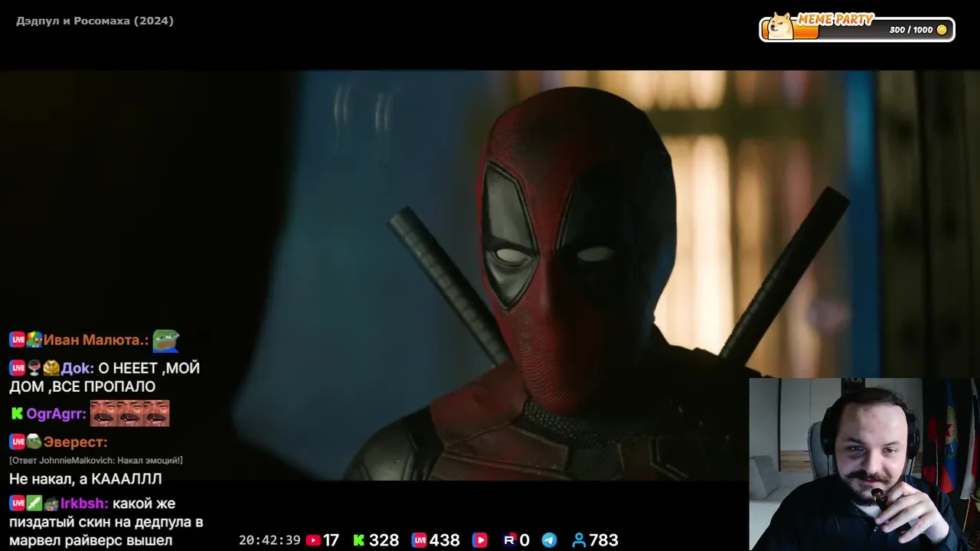
Task: Click the frog avatar badge next to Irkbsh
Action: point(51,504)
